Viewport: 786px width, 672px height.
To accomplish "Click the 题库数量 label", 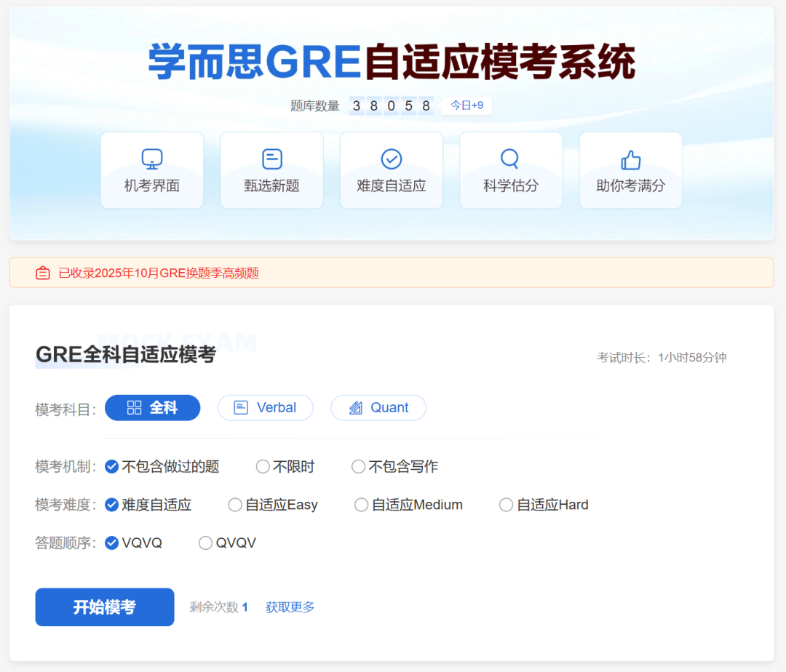I will pyautogui.click(x=315, y=105).
